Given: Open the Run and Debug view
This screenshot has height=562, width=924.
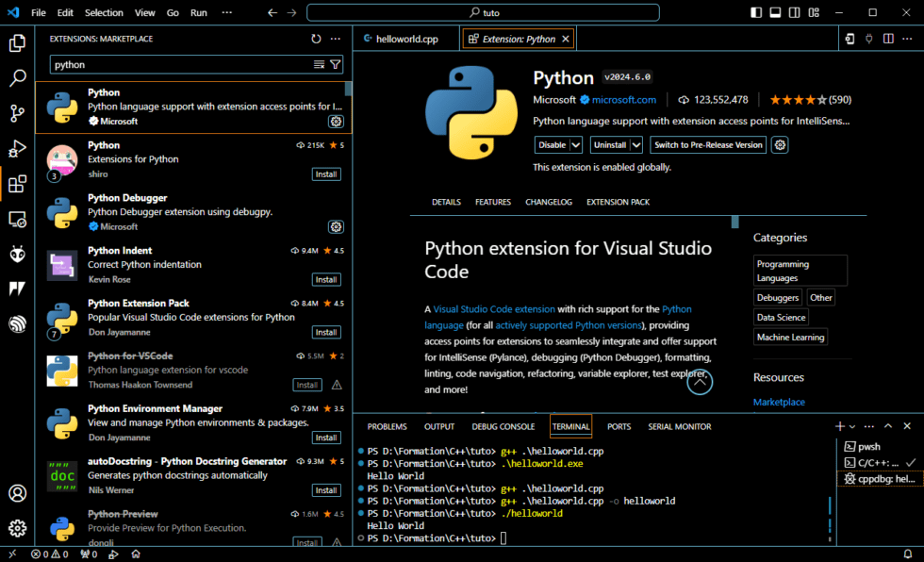Looking at the screenshot, I should click(x=17, y=148).
